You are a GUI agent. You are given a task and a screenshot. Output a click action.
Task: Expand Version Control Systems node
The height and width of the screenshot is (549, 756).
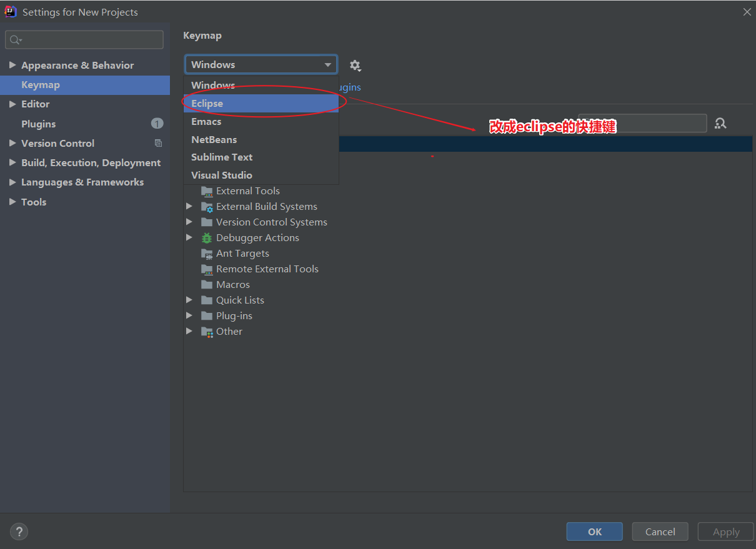pos(189,222)
